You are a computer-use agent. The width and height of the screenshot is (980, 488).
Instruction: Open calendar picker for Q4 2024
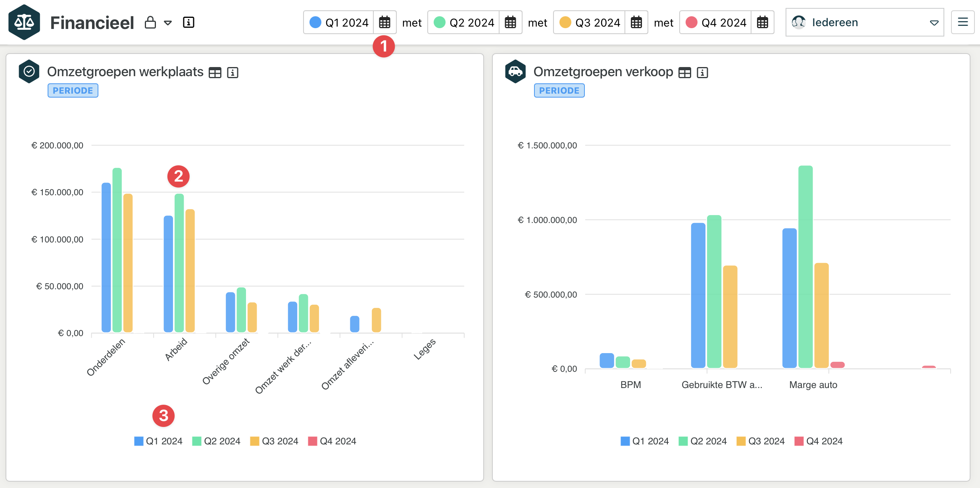[762, 23]
